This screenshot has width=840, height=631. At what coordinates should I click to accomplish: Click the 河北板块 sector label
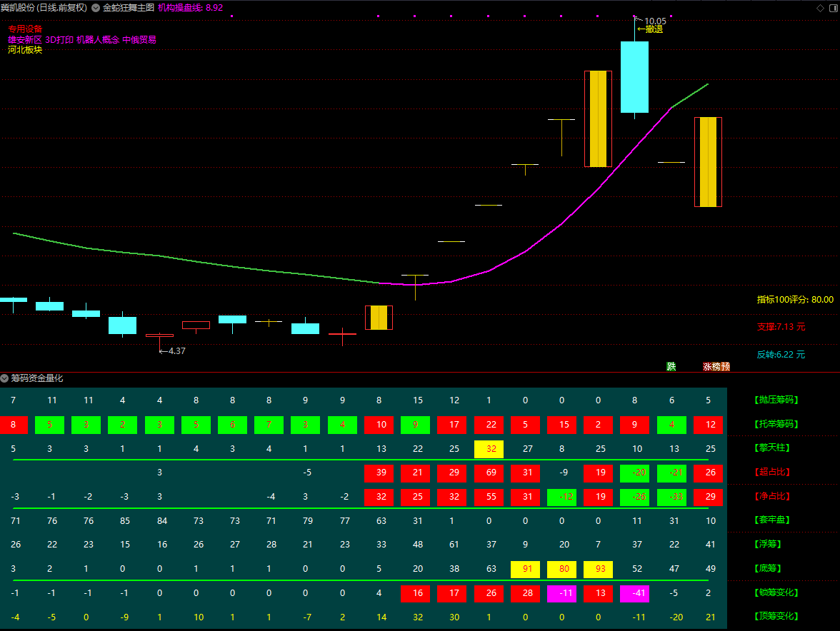tap(25, 50)
